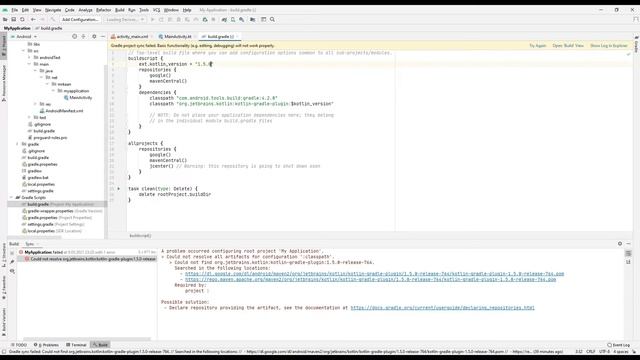Open the Loading Devices dropdown
This screenshot has width=640, height=360.
[x=124, y=19]
